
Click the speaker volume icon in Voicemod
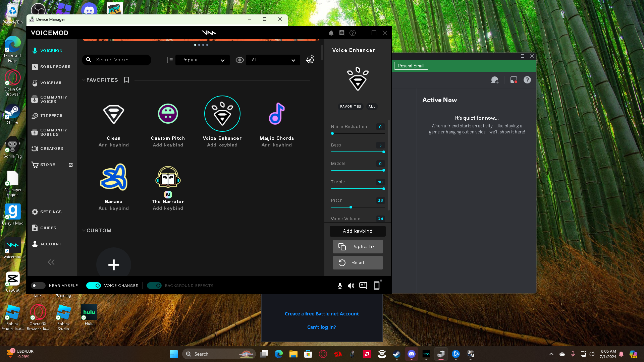[x=351, y=286]
